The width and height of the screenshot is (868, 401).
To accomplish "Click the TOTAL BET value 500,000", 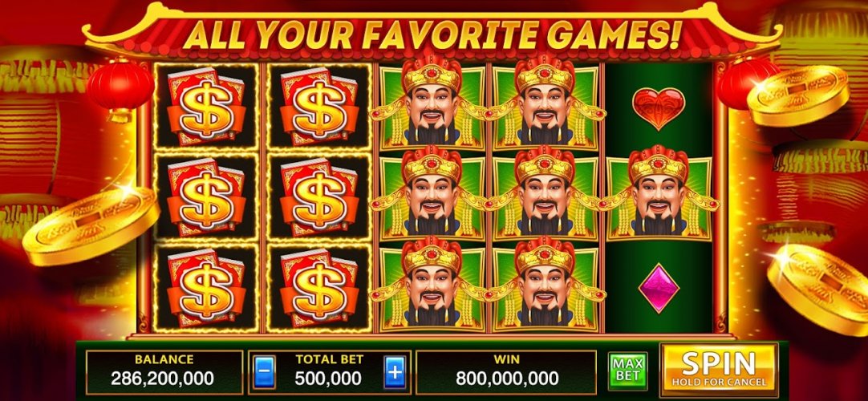I will [x=328, y=379].
